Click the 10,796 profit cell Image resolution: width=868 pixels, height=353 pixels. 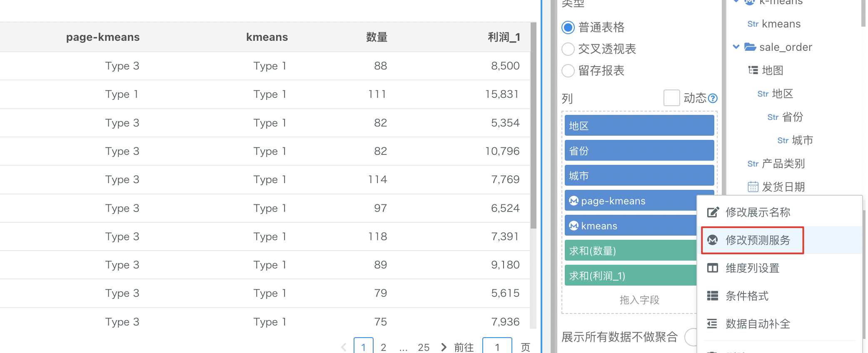502,151
